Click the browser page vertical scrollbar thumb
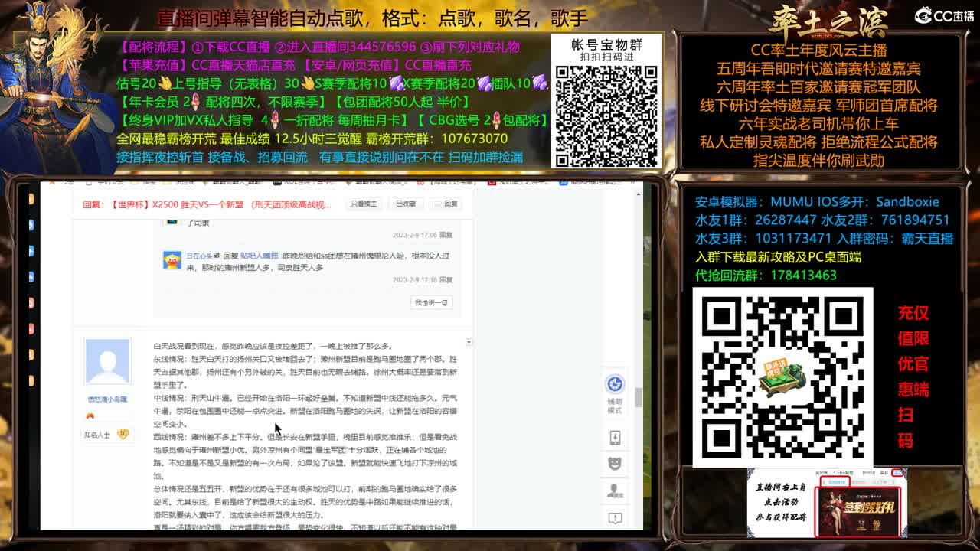980x551 pixels. click(638, 396)
